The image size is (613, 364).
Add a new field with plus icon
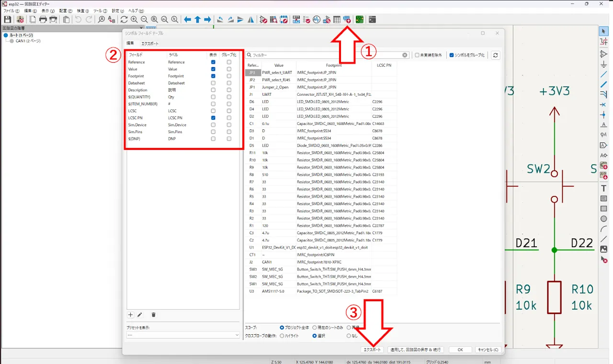tap(130, 315)
